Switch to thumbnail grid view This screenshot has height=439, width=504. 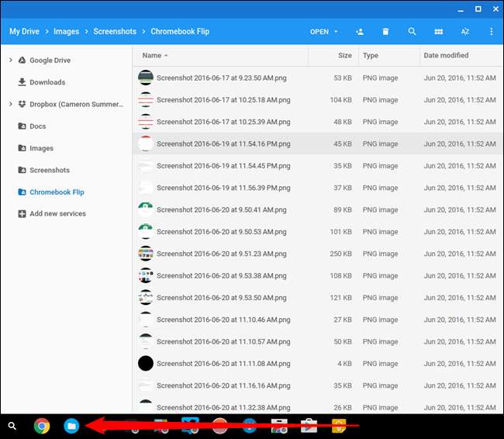[x=438, y=32]
